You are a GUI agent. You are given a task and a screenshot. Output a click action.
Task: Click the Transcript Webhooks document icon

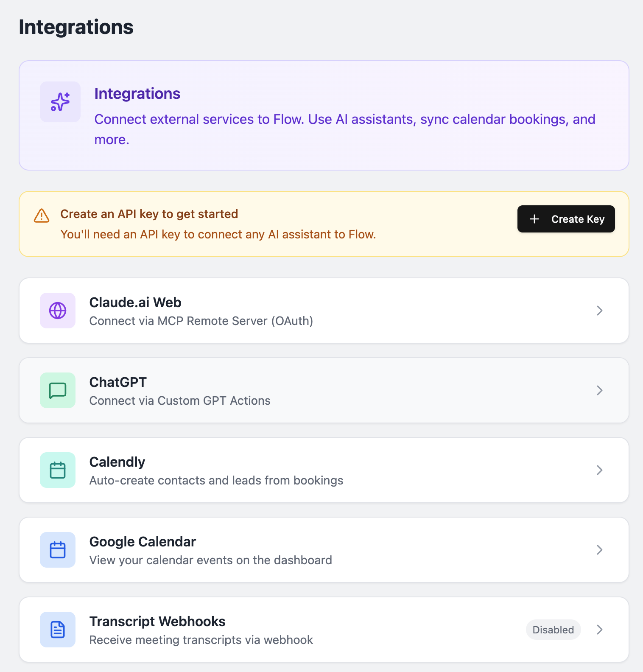[x=57, y=630]
